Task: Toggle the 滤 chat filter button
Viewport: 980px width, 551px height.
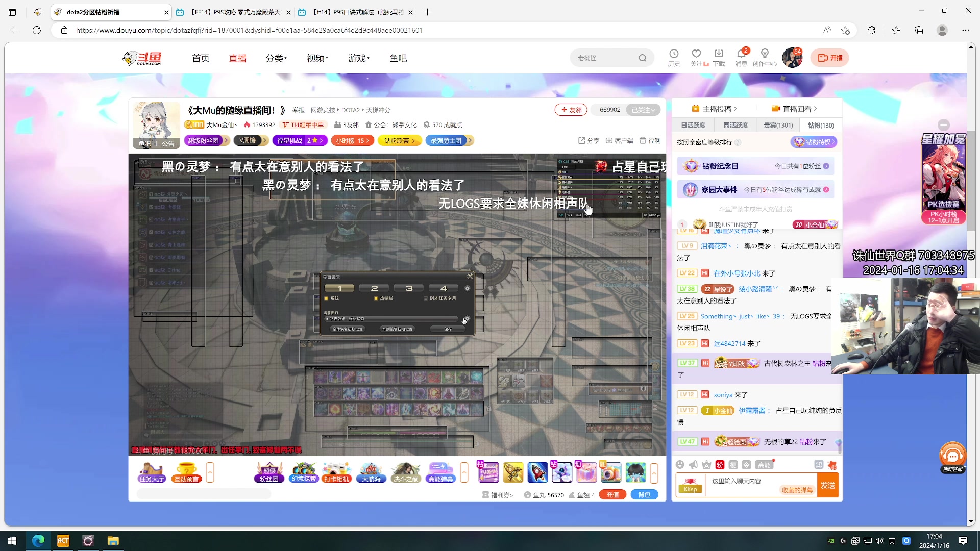Action: click(819, 465)
